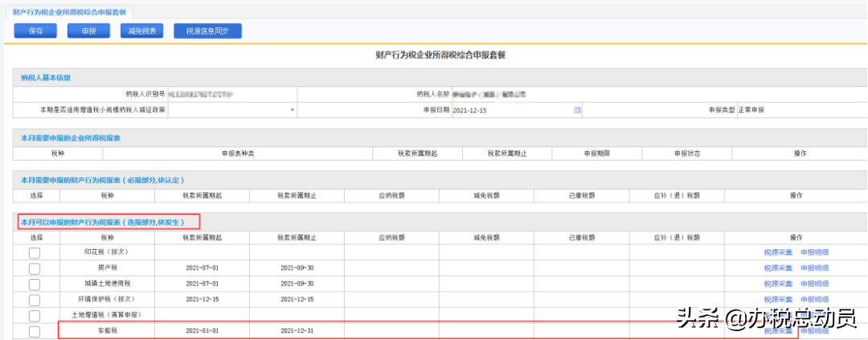Select the 财产行为税企业所得税综合申报套餐 tab
This screenshot has width=868, height=340.
pyautogui.click(x=69, y=11)
